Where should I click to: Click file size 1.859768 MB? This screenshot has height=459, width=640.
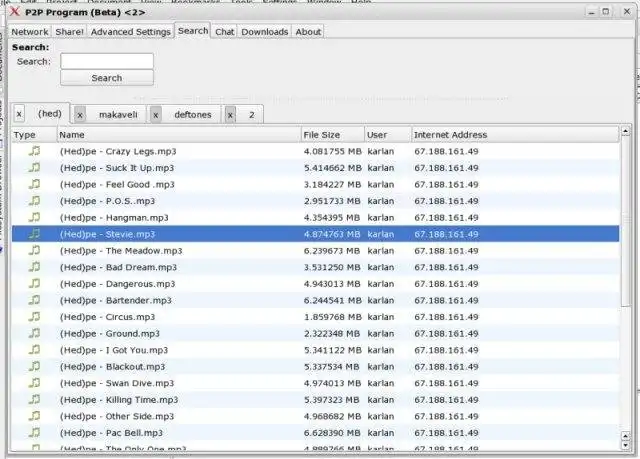(x=332, y=317)
